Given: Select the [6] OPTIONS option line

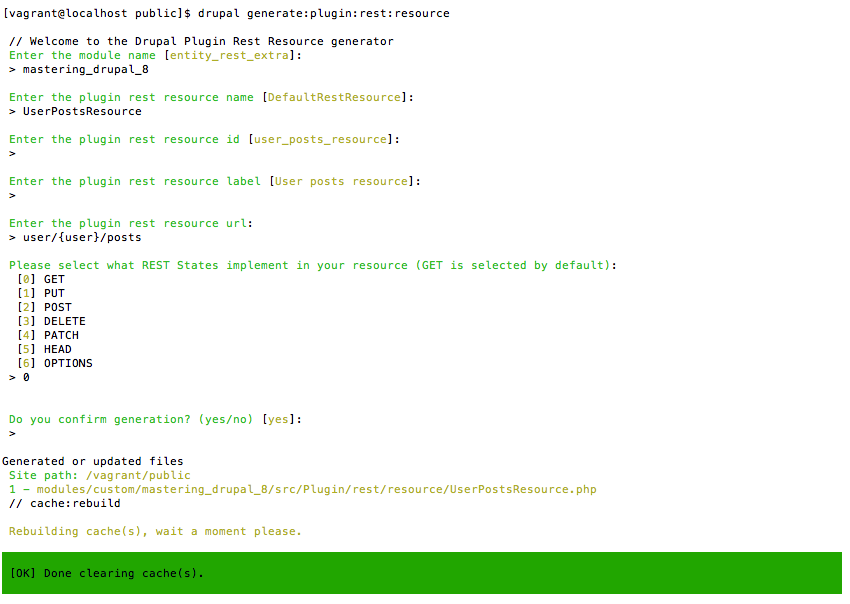Looking at the screenshot, I should [x=54, y=363].
